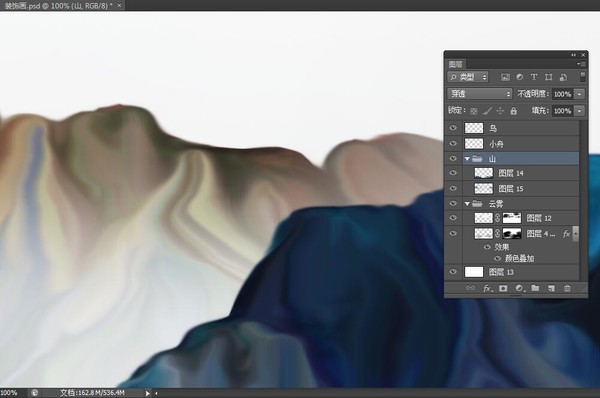Delete layer using trash icon
Viewport: 600px width, 398px height.
(567, 288)
